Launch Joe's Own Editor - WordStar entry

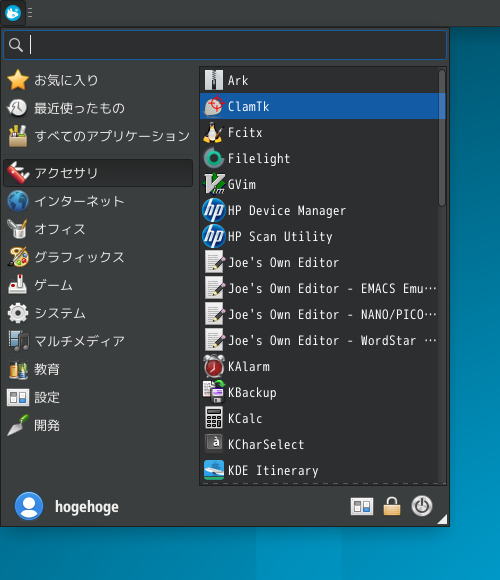[319, 340]
